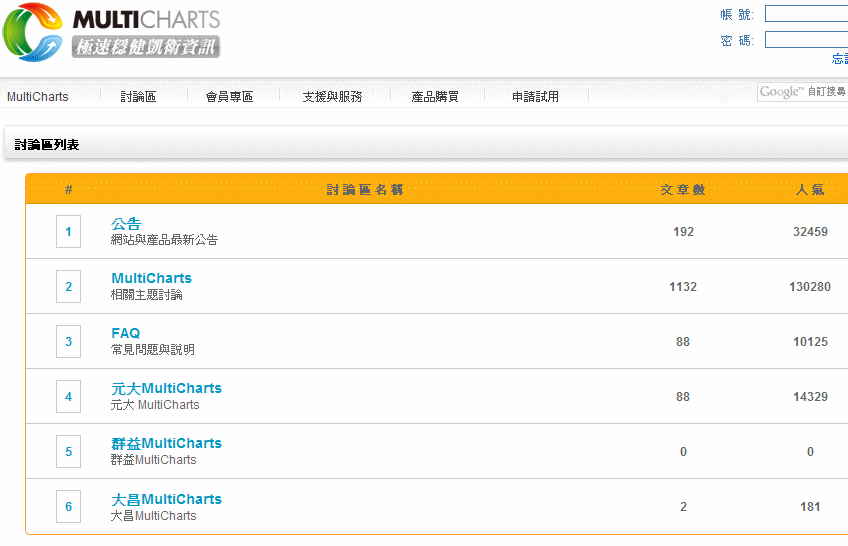Open the 討論區 menu item
848x546 pixels.
point(138,97)
